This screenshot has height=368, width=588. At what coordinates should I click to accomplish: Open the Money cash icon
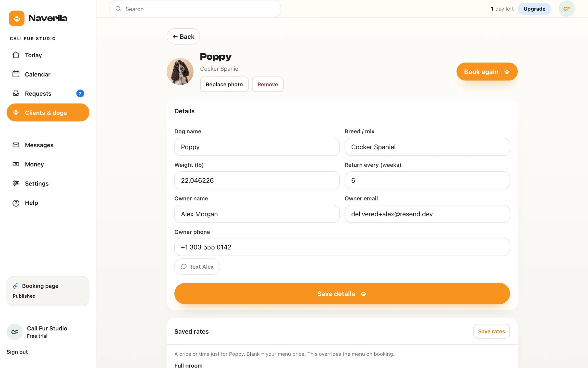pyautogui.click(x=16, y=164)
